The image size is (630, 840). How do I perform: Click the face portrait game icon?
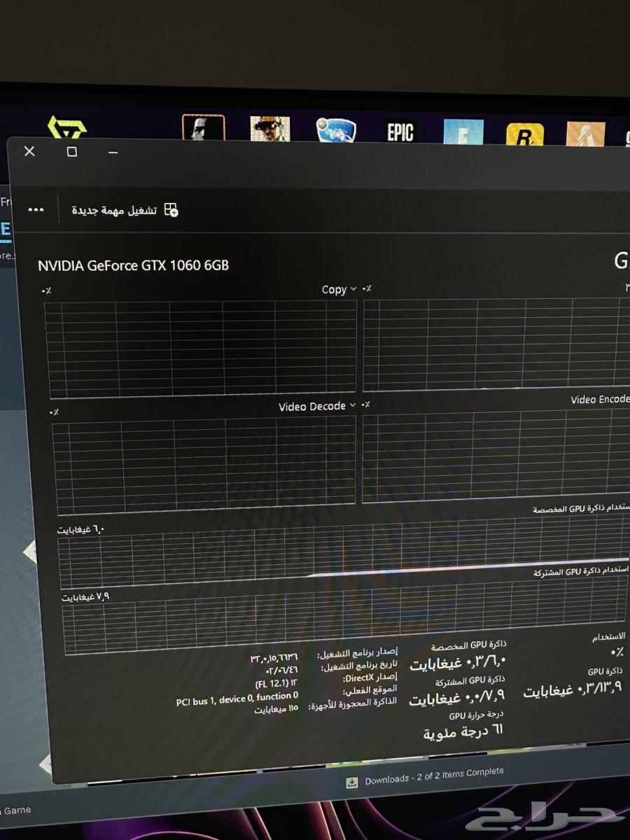coord(203,128)
